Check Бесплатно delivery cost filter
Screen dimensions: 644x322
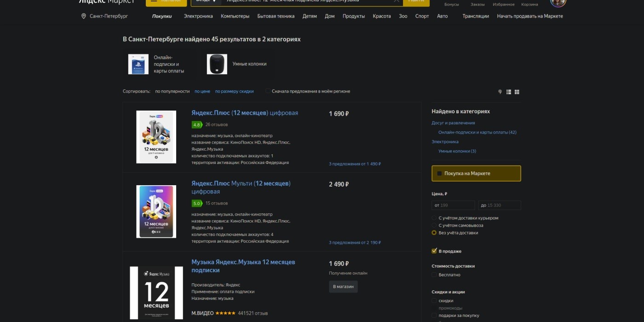[x=434, y=275]
